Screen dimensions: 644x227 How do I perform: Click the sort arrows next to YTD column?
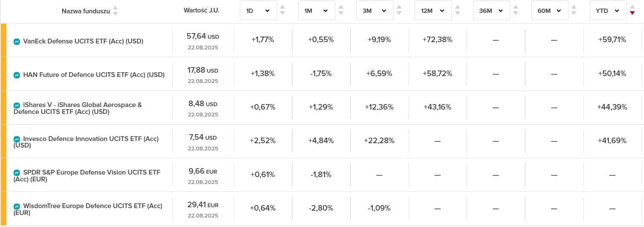click(632, 10)
